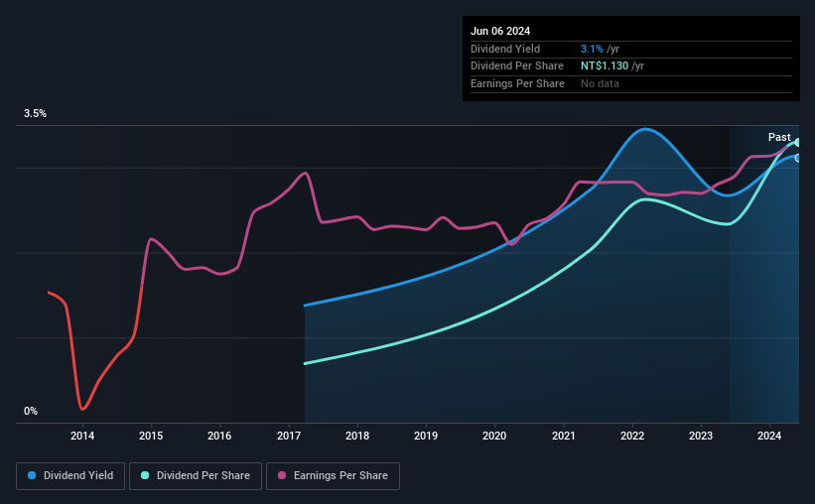Toggle the Earnings Per Share legend button
Viewport: 815px width, 504px height.
click(x=333, y=476)
